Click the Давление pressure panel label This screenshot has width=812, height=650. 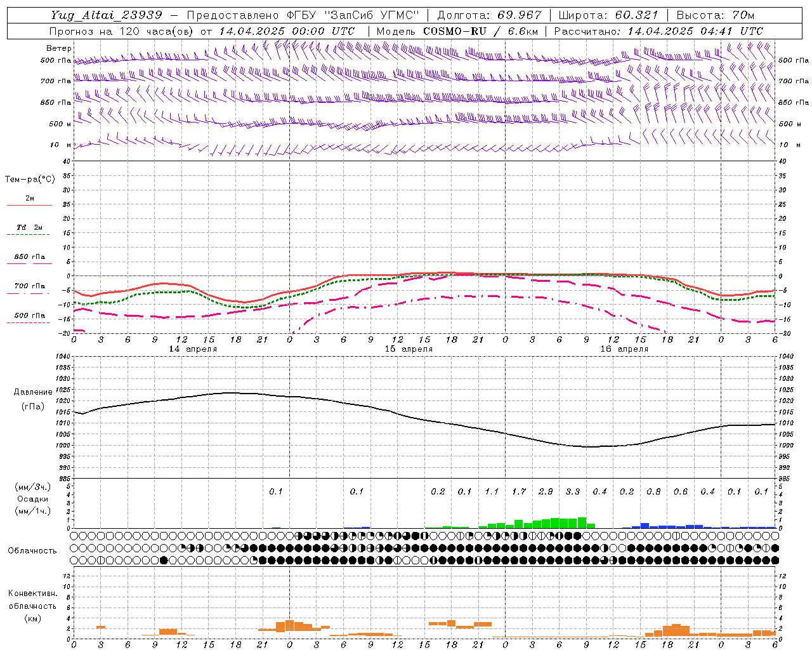[33, 392]
